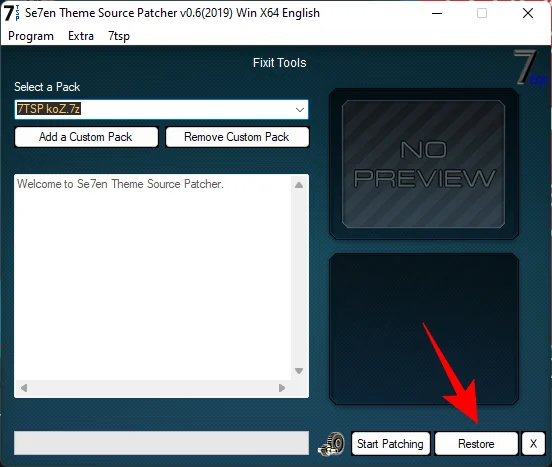Image resolution: width=552 pixels, height=467 pixels.
Task: Click the small X button beside Restore
Action: (533, 443)
